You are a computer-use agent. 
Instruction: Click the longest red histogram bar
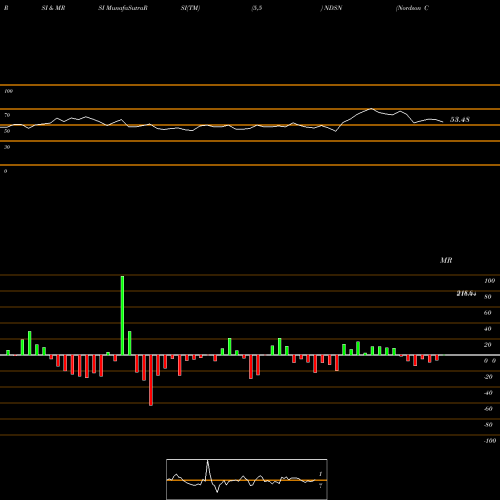(151, 380)
